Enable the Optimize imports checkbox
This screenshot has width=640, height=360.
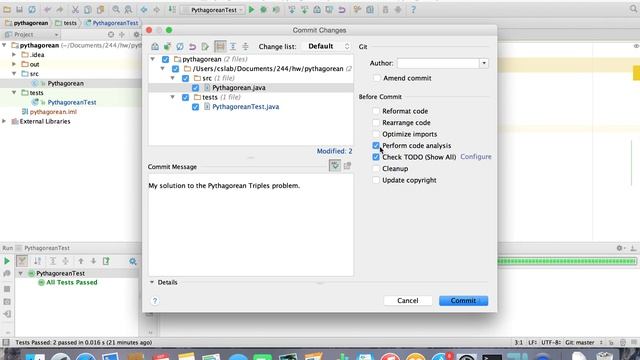pyautogui.click(x=376, y=134)
